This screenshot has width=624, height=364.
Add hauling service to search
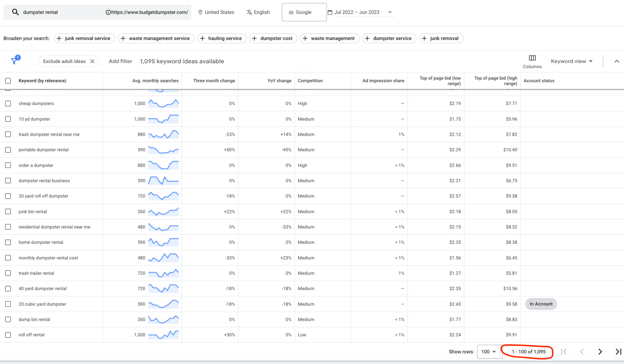[x=222, y=38]
